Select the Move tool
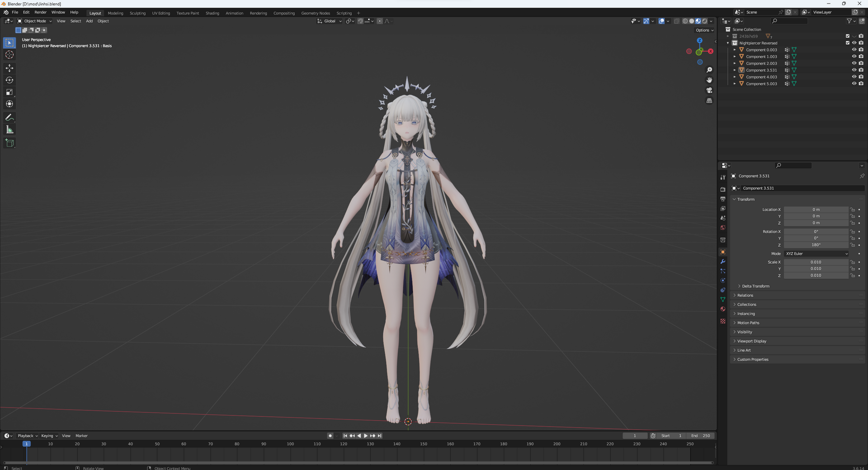Screen dimensions: 868x470 pos(9,68)
